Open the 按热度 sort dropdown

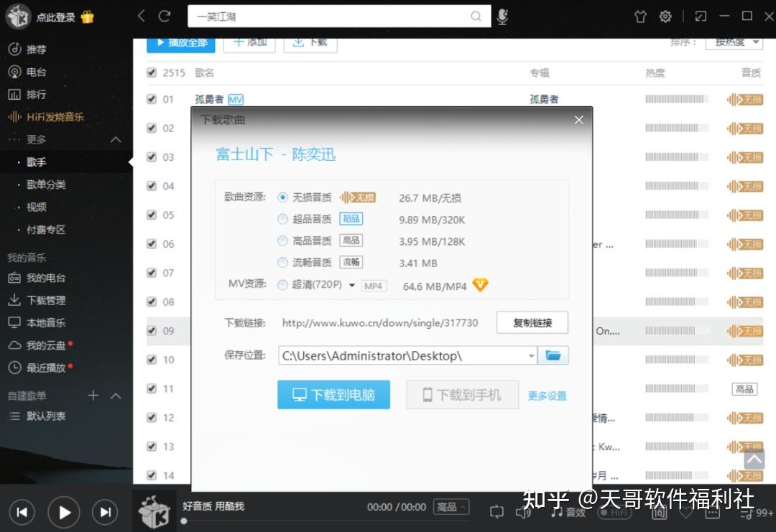[734, 43]
